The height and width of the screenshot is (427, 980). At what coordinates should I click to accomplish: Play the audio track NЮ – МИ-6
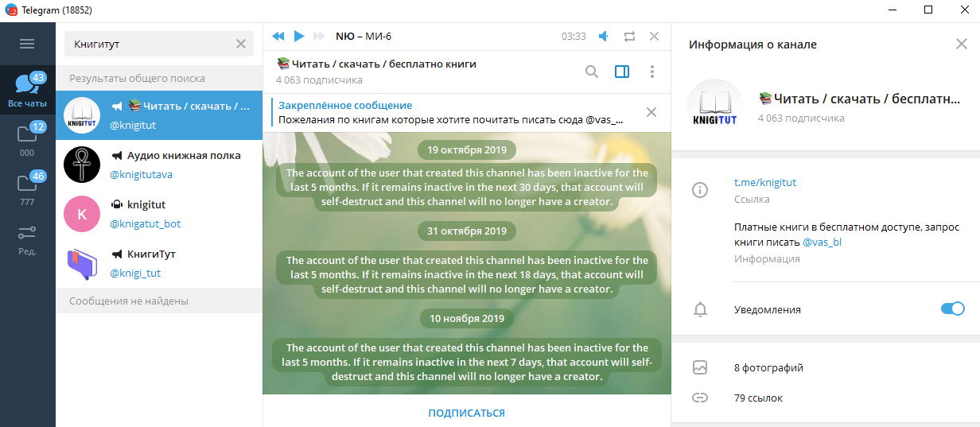pyautogui.click(x=299, y=36)
